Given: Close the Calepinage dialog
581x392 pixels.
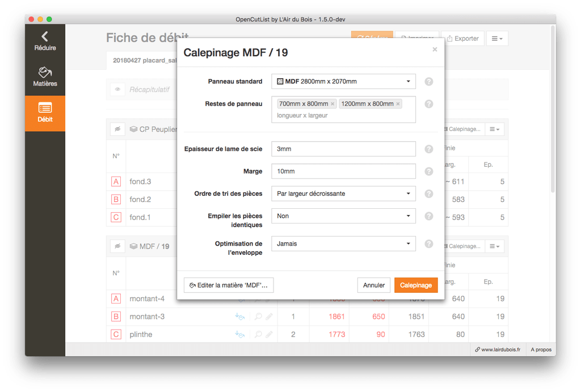Looking at the screenshot, I should 435,49.
